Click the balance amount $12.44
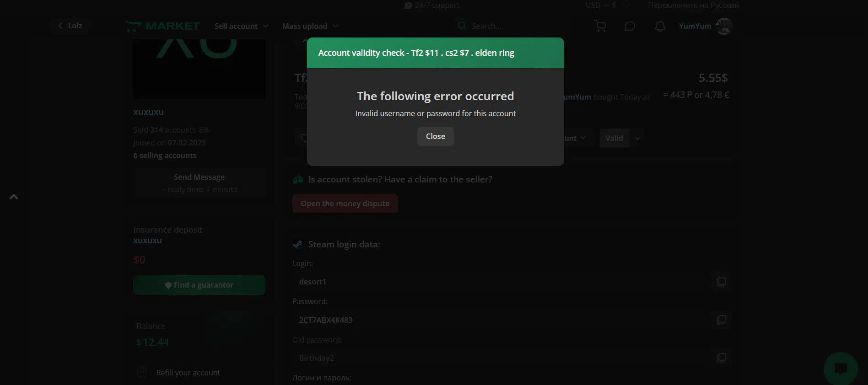Image resolution: width=868 pixels, height=385 pixels. 152,342
